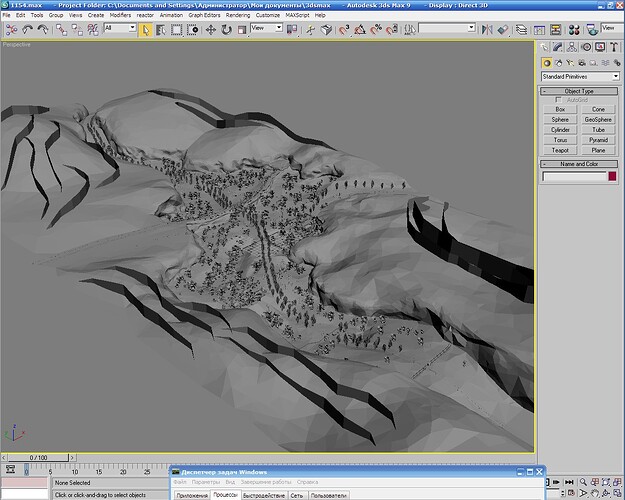Switch to the Hierarchy panel tab
The height and width of the screenshot is (500, 625).
tap(570, 47)
